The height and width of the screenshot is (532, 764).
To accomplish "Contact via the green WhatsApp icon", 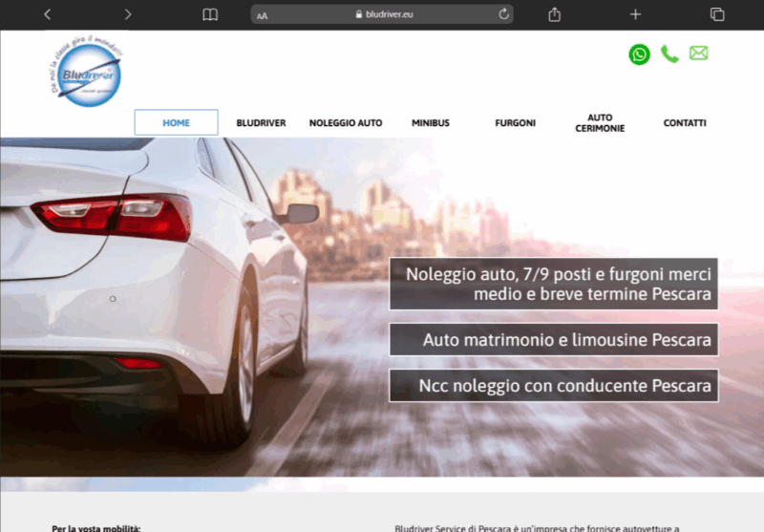I will coord(639,54).
